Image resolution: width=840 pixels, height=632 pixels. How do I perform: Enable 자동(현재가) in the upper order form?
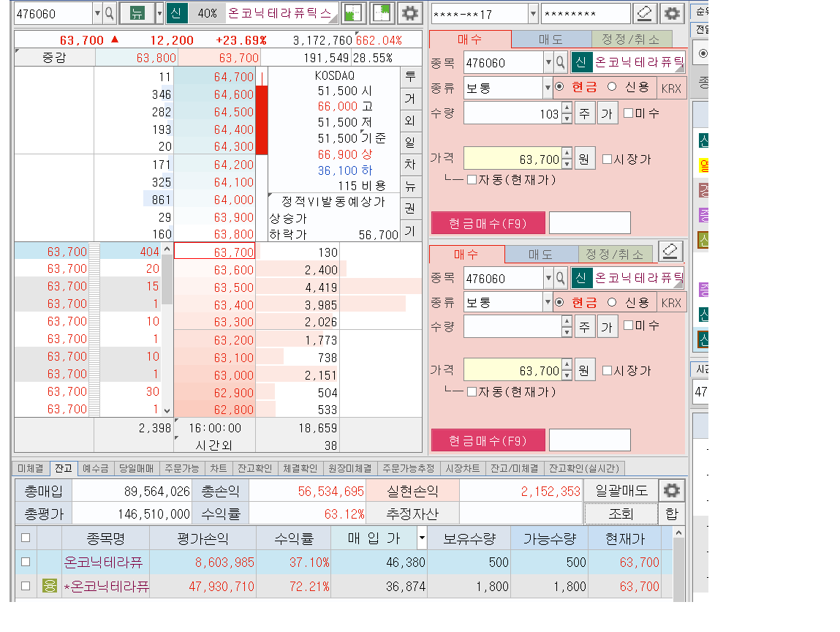[472, 179]
